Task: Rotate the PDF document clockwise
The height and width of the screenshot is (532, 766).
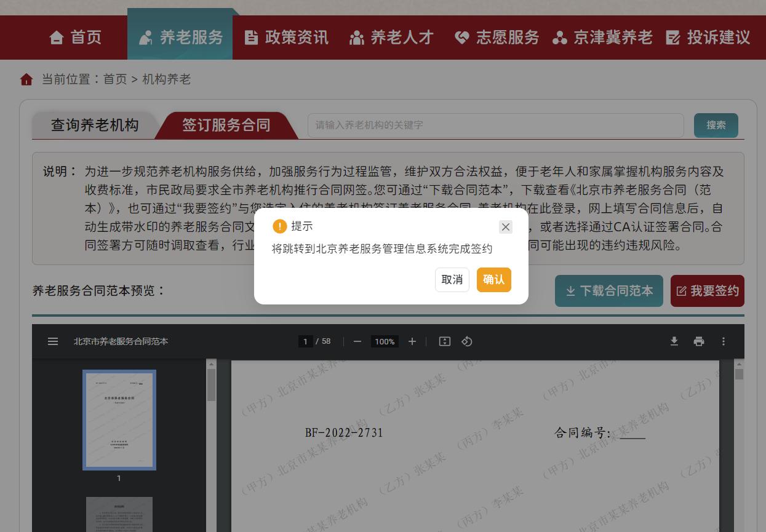Action: [467, 341]
